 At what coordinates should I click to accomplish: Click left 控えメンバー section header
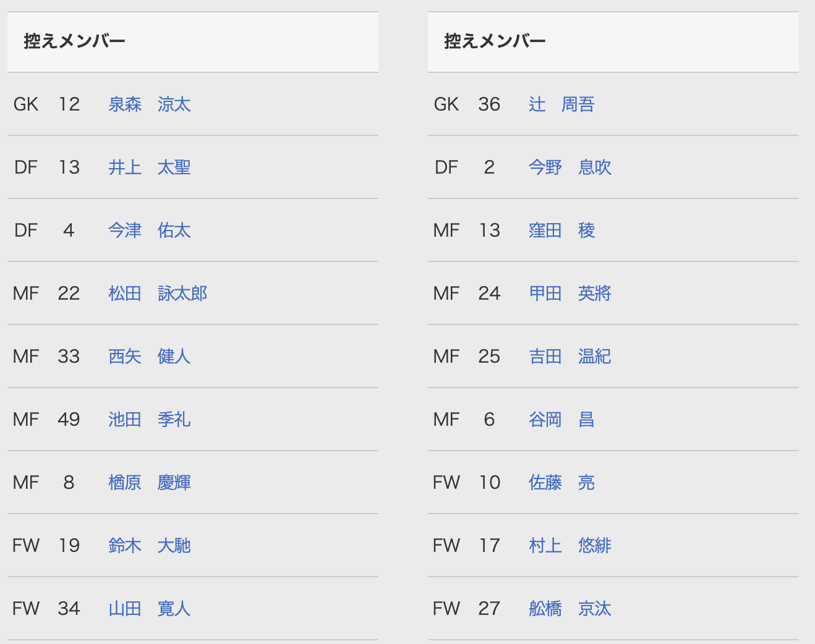[x=74, y=41]
